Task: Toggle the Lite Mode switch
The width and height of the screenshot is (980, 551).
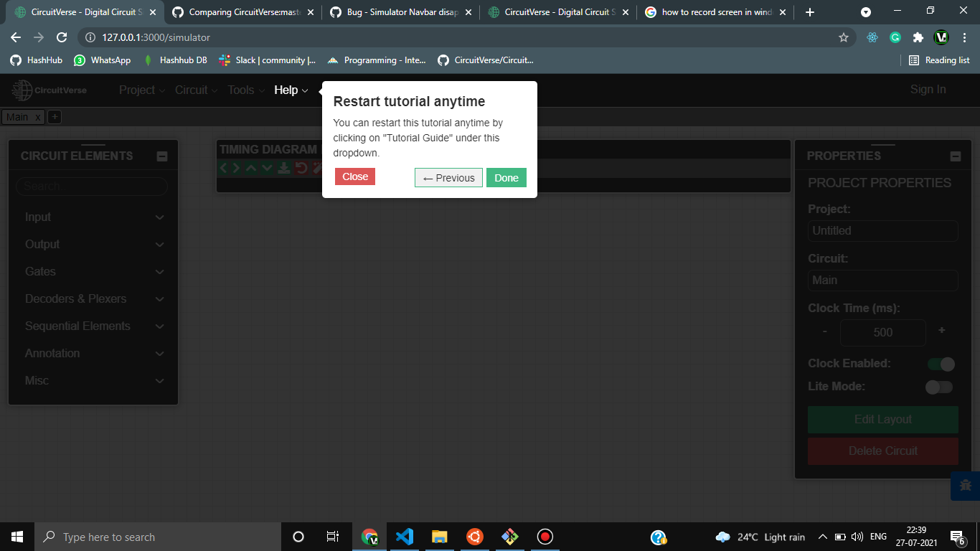Action: click(x=939, y=387)
